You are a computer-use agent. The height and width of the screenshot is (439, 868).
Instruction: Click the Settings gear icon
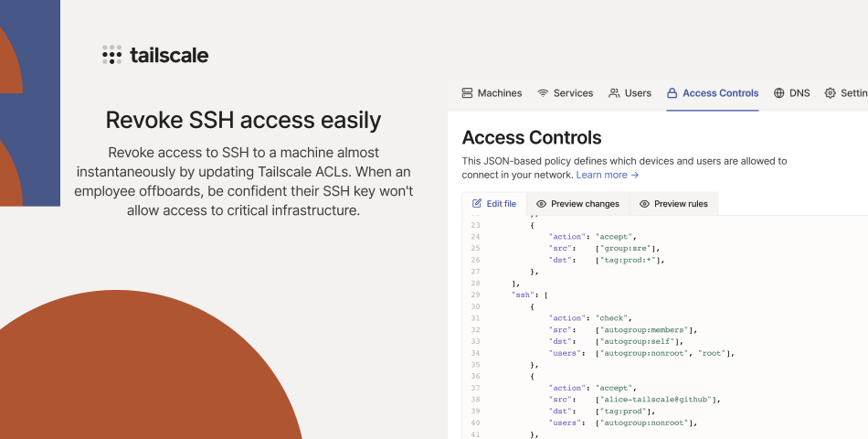coord(830,93)
